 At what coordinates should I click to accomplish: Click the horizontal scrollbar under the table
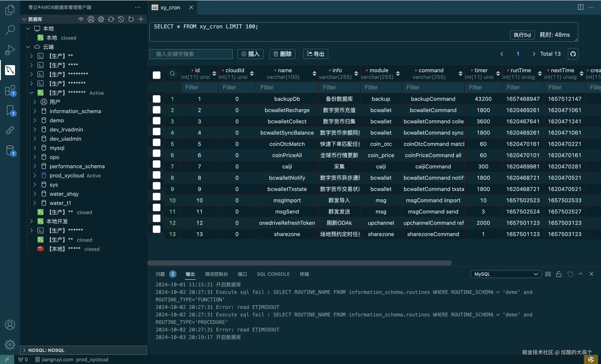[299, 263]
